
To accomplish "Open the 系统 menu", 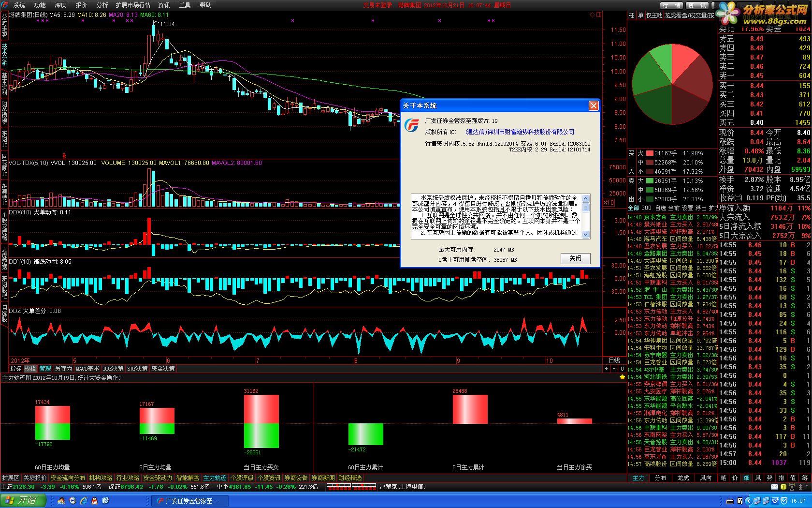I will 19,5.
